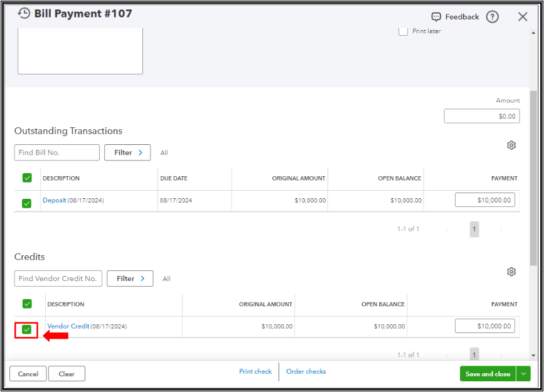The image size is (544, 392).
Task: Enable the Print later checkbox
Action: point(403,31)
